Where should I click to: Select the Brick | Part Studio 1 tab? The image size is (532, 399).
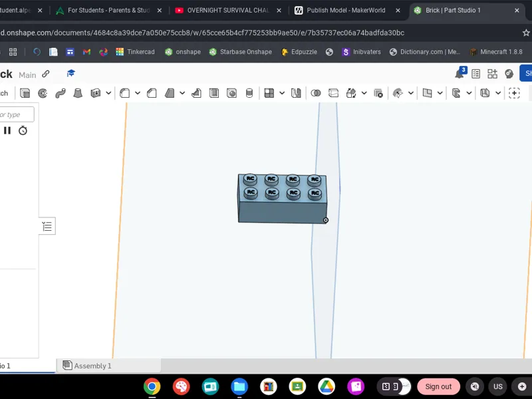tap(467, 10)
